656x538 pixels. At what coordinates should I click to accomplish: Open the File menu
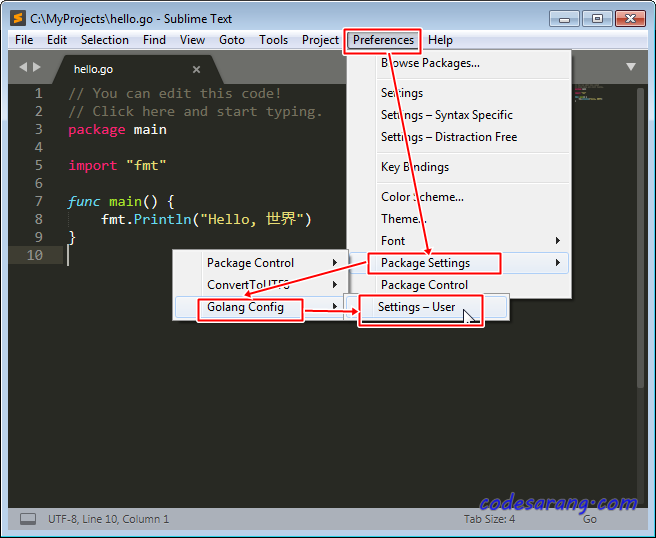[x=24, y=40]
